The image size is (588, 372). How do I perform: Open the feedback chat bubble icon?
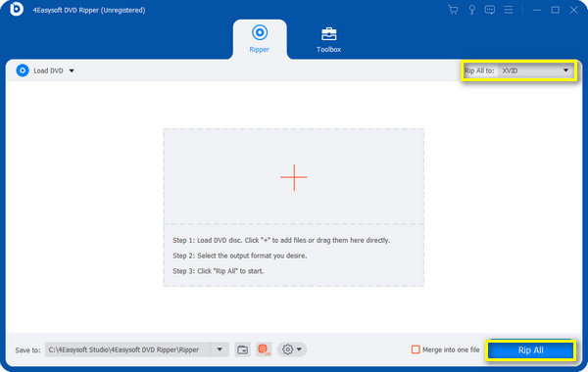489,10
